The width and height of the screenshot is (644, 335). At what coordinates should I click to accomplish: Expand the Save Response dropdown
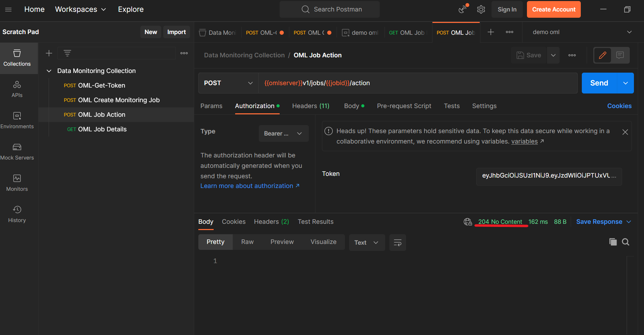pos(604,222)
